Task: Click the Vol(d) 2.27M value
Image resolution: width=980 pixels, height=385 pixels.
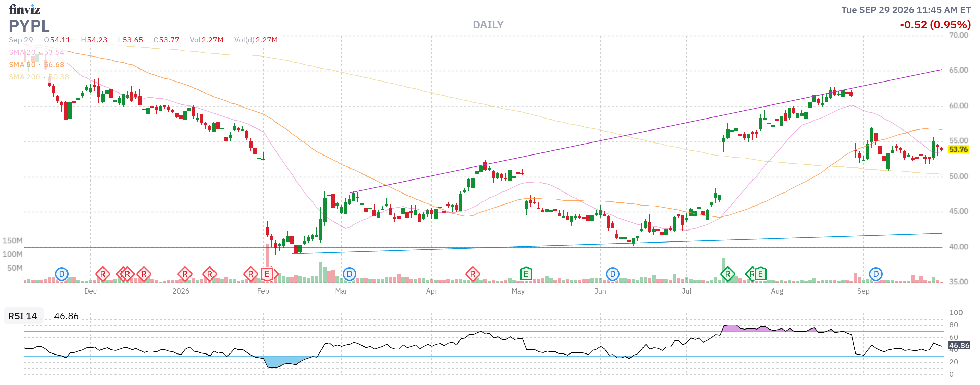Action: [x=256, y=40]
